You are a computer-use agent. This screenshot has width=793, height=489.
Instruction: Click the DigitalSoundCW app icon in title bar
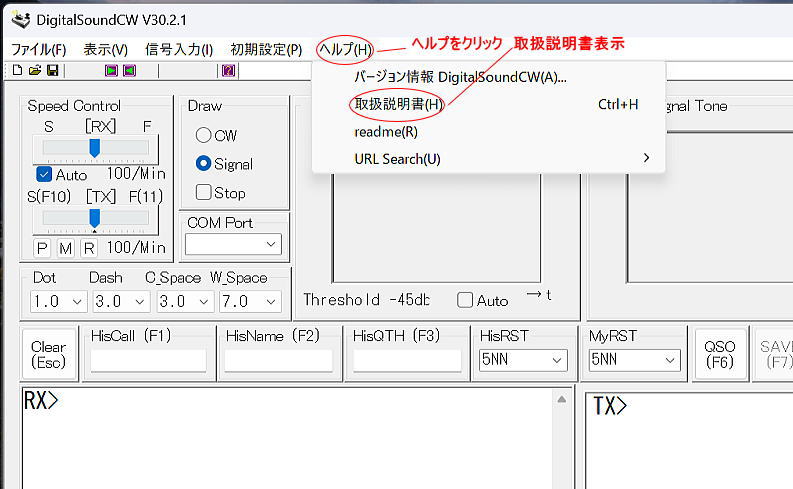21,20
